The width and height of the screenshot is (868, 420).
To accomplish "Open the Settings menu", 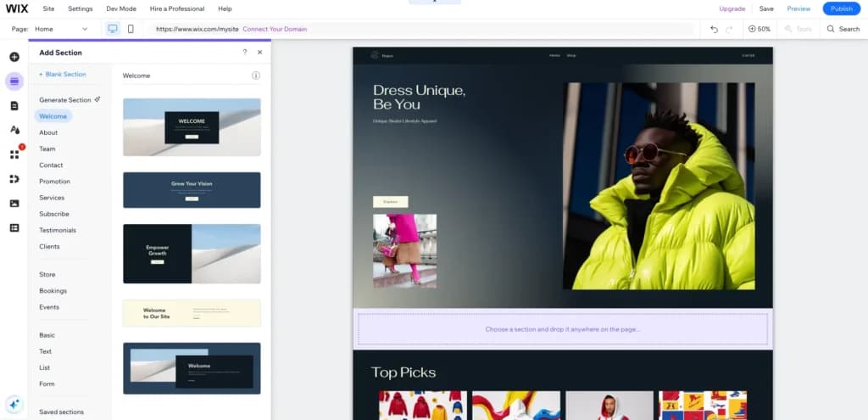I will pyautogui.click(x=81, y=8).
